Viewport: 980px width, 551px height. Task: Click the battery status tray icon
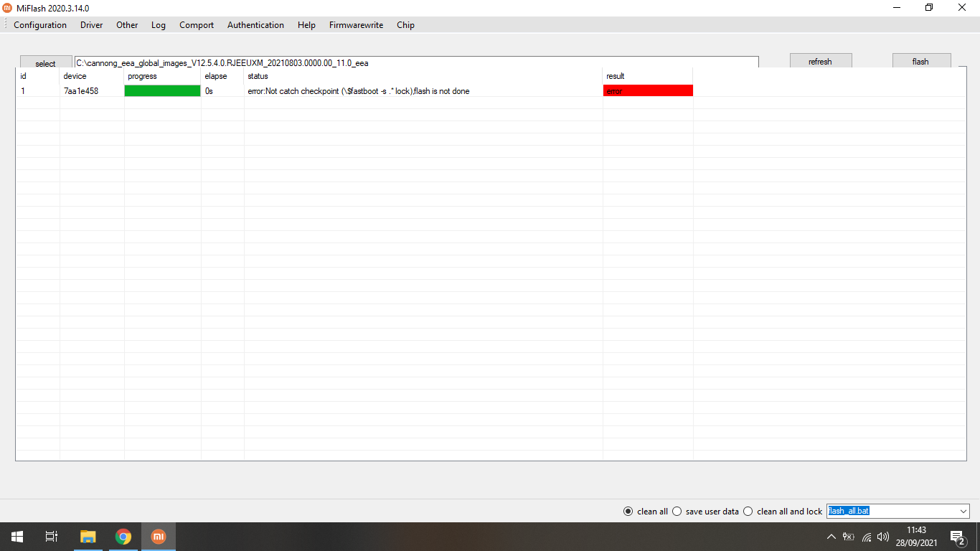[x=849, y=537]
